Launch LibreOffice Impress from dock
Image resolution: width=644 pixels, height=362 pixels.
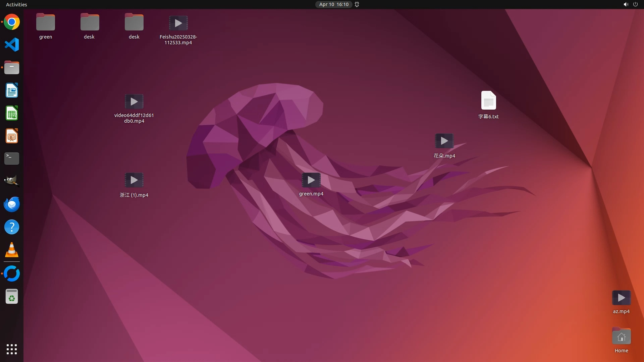(12, 136)
